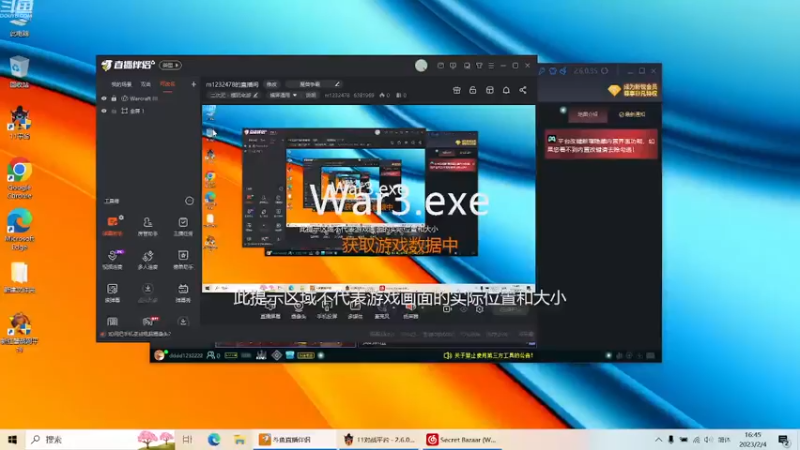Image resolution: width=800 pixels, height=450 pixels.
Task: Open the mode switch pill beside 直播伴侣 logo
Action: 170,65
